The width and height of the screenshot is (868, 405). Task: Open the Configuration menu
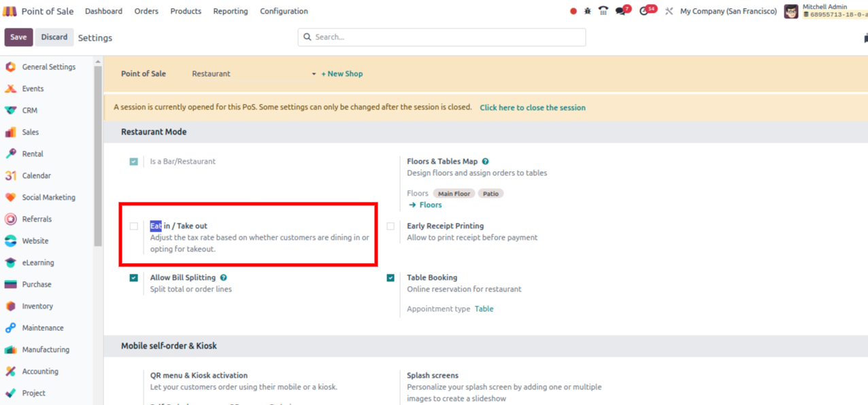coord(284,12)
